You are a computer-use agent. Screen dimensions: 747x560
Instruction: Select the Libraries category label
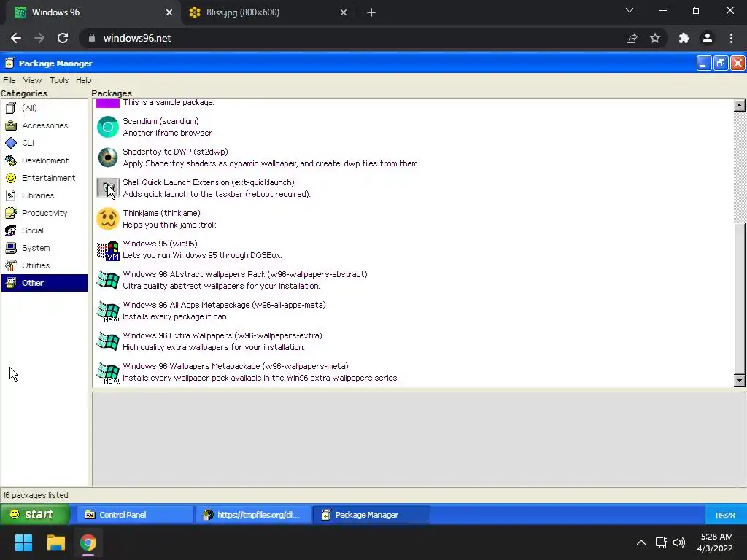38,195
